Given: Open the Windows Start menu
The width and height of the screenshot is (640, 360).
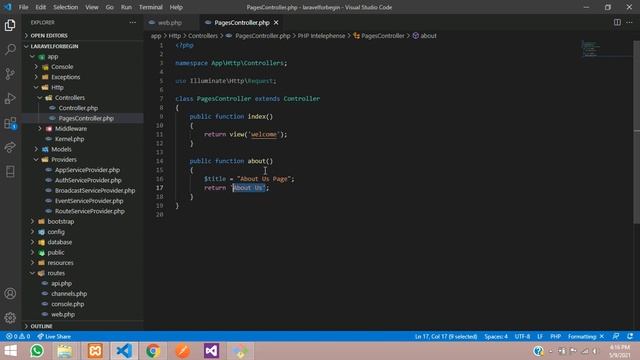Looking at the screenshot, I should coord(10,351).
